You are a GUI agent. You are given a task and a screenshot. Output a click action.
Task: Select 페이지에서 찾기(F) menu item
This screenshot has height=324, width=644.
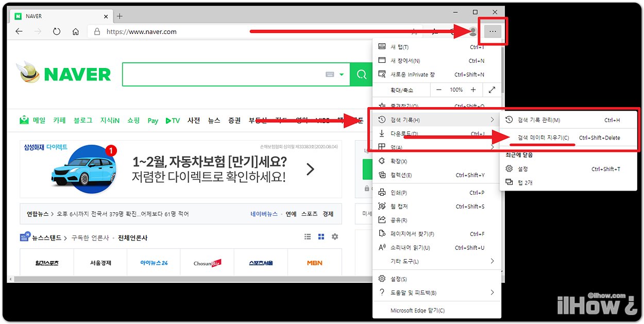[x=436, y=234]
